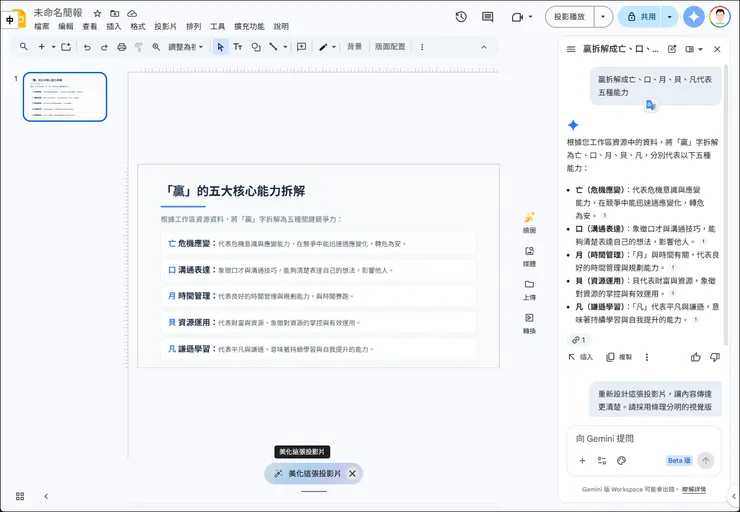The width and height of the screenshot is (740, 512).
Task: Start a video call with camera icon
Action: point(517,17)
